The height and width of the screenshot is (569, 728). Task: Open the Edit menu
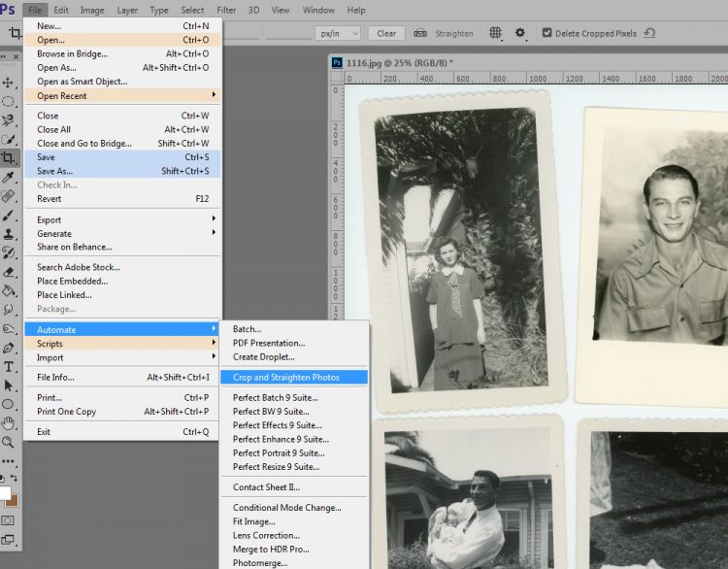pos(61,10)
